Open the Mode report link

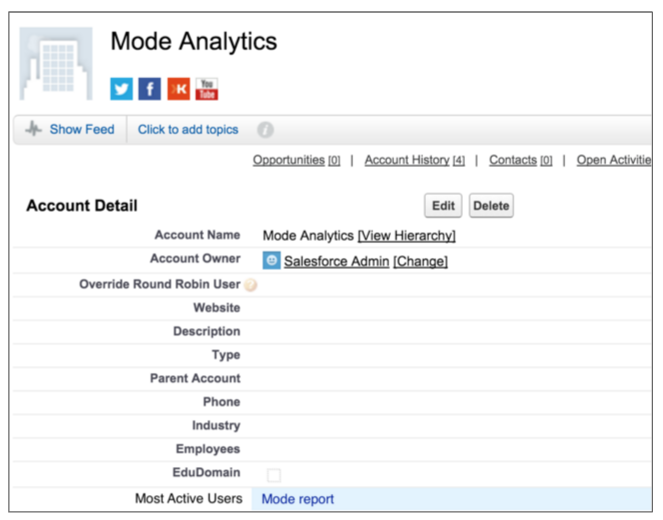(x=298, y=499)
